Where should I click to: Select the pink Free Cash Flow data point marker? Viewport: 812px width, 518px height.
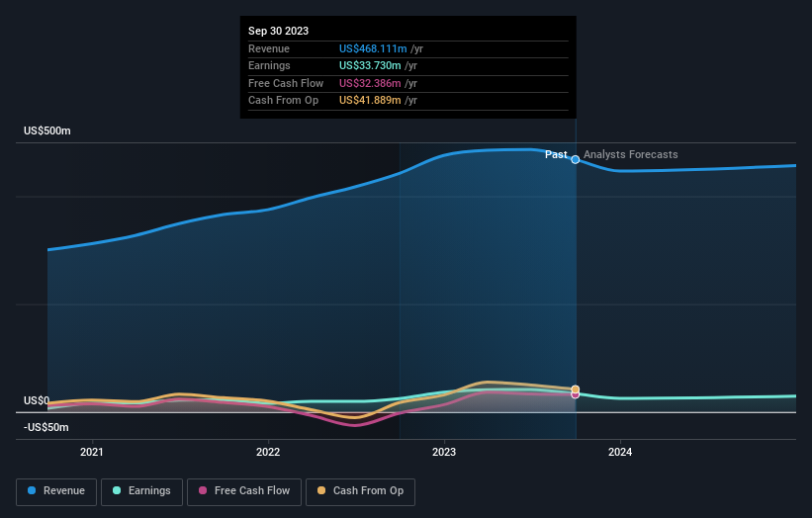[x=576, y=394]
